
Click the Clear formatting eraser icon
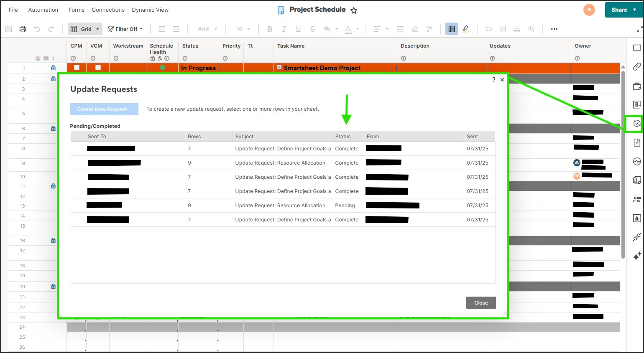(414, 29)
